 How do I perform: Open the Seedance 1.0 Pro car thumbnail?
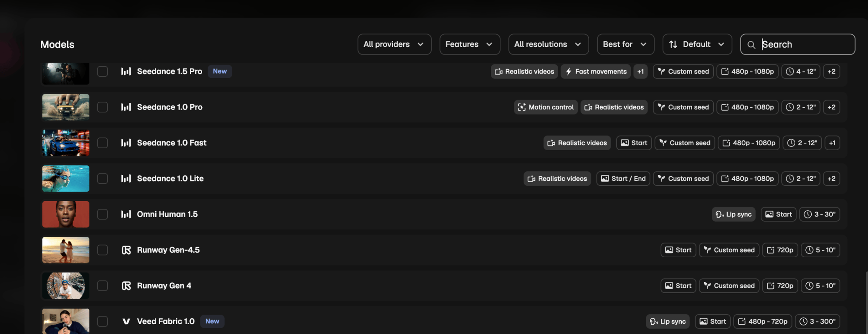66,107
